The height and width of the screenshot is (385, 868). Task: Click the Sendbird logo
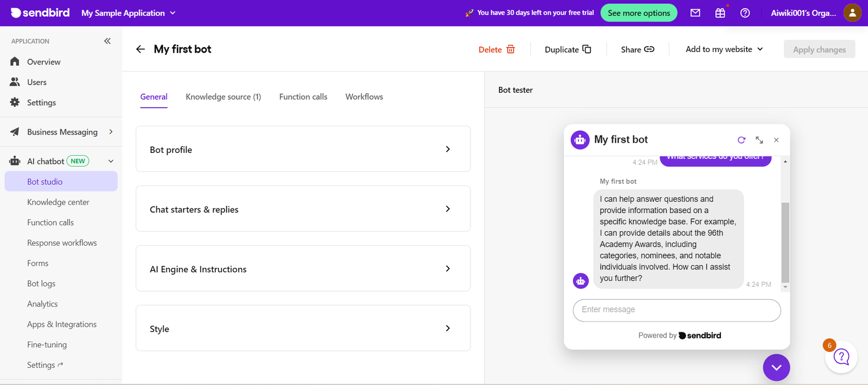click(x=40, y=12)
